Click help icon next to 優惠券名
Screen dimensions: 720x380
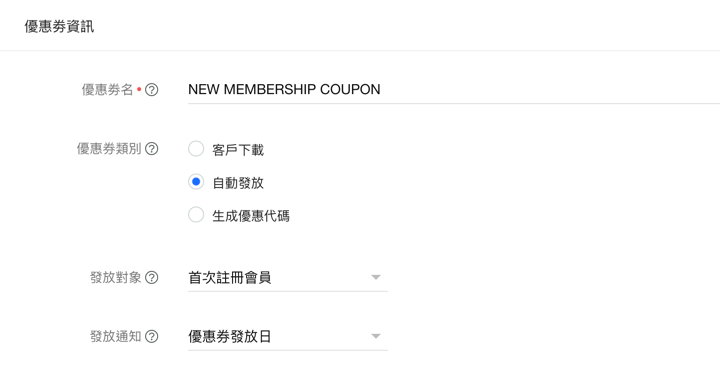152,90
